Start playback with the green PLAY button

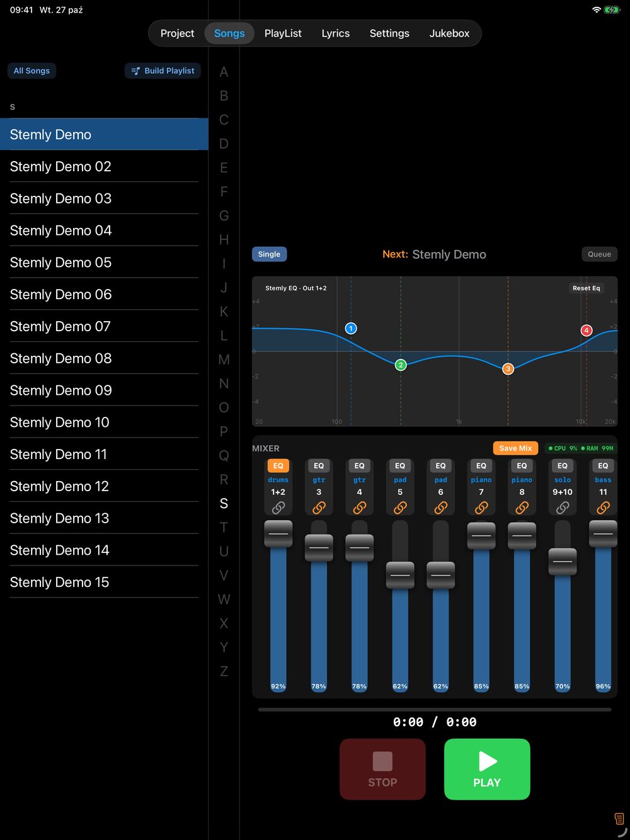[x=487, y=769]
